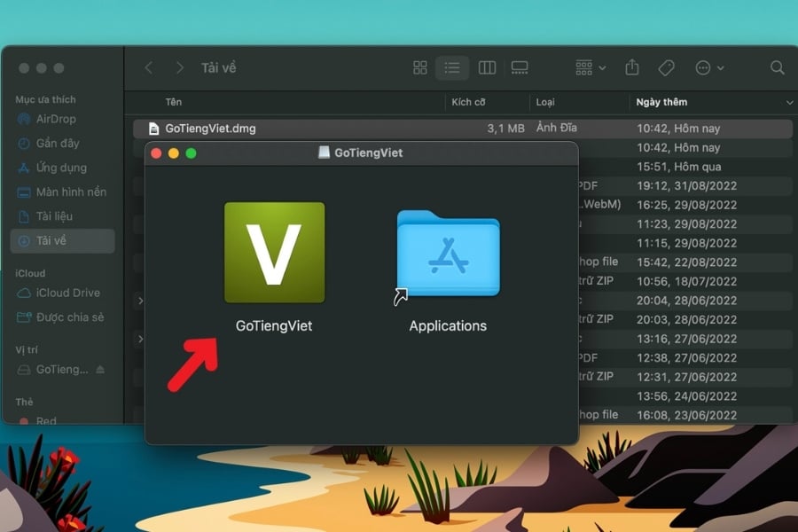The height and width of the screenshot is (532, 798).
Task: Open the group-by dropdown in toolbar
Action: click(590, 68)
